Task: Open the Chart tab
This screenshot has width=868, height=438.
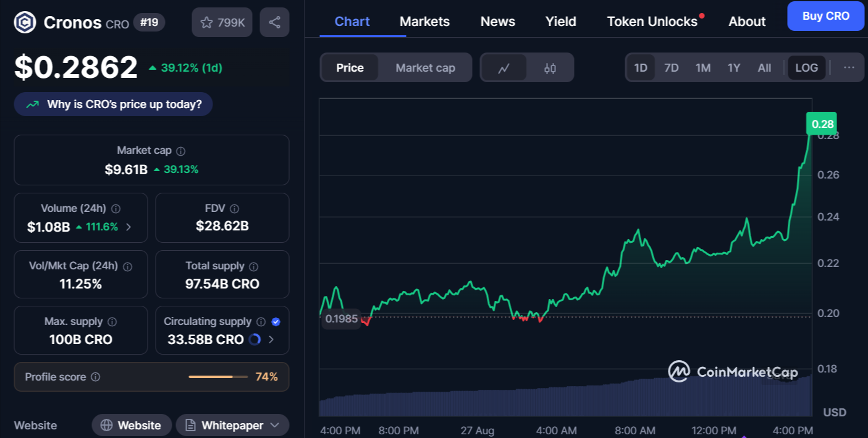Action: coord(352,21)
